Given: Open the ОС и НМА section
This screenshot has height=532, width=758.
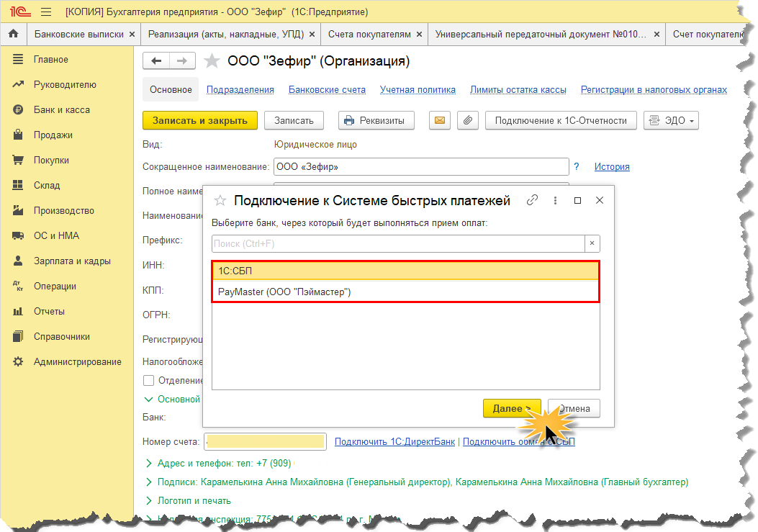Looking at the screenshot, I should 56,235.
